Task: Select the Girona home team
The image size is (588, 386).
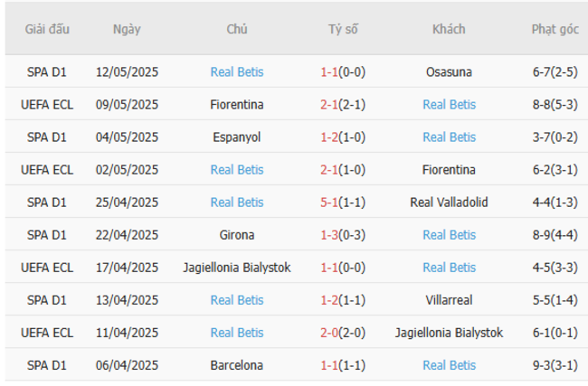Action: coord(237,235)
